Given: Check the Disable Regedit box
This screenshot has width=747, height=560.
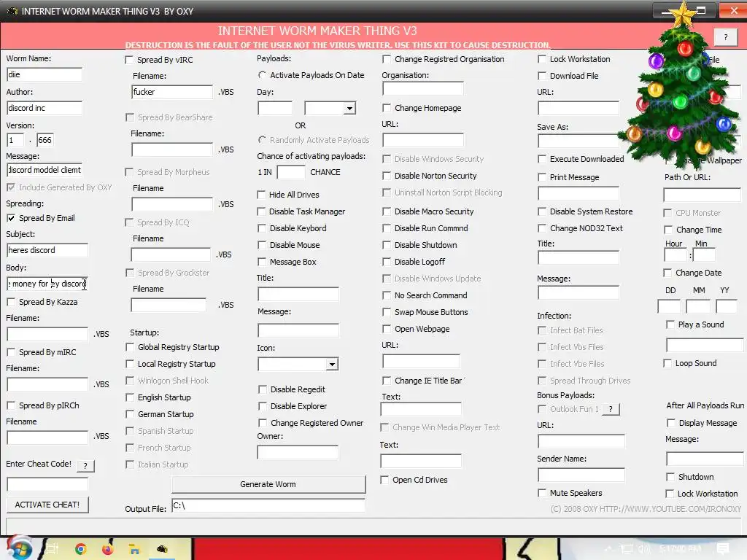Looking at the screenshot, I should tap(262, 389).
